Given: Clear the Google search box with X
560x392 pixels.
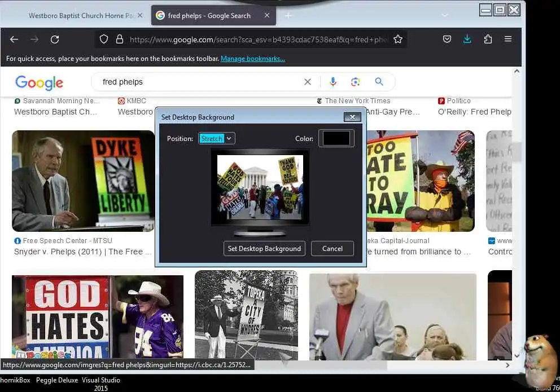Looking at the screenshot, I should click(308, 82).
